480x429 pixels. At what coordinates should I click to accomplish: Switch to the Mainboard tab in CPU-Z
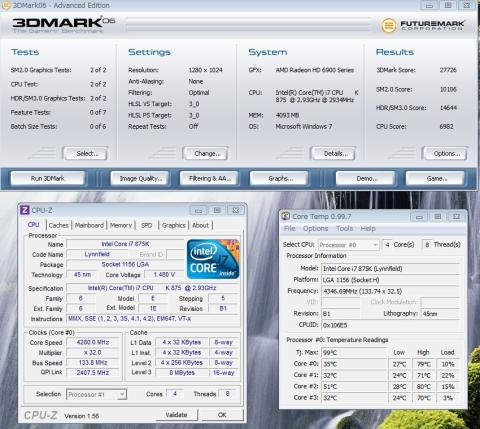pos(89,225)
